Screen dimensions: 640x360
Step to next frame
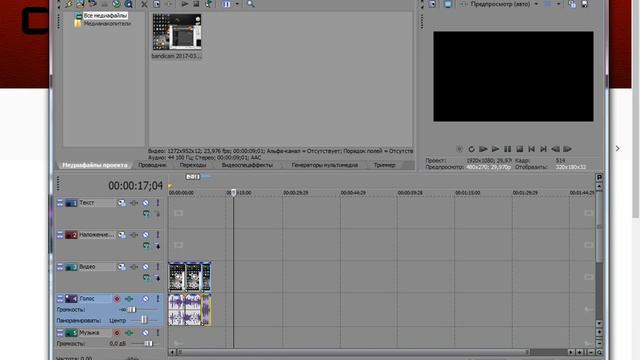click(567, 149)
